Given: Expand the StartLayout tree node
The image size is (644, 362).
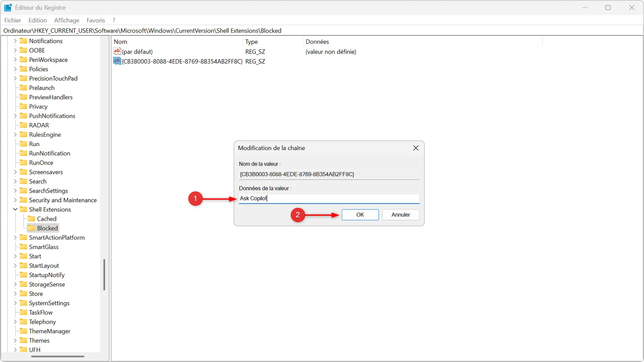Looking at the screenshot, I should tap(15, 265).
